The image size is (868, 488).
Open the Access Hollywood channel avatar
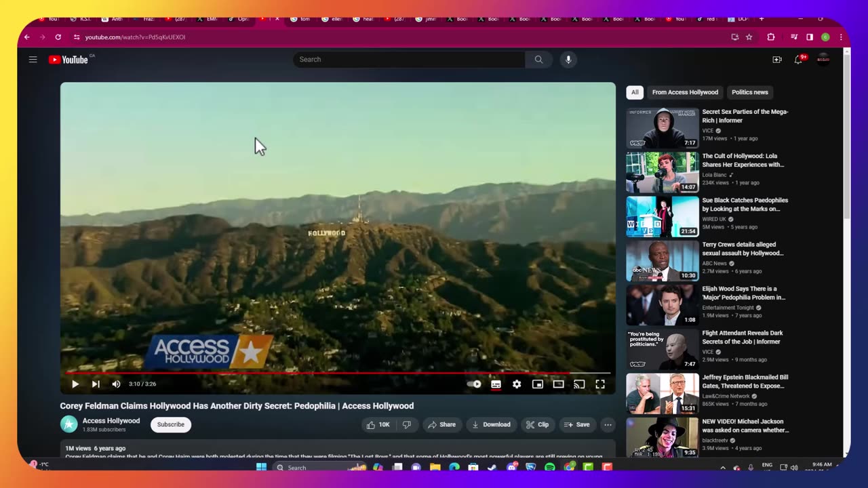pos(68,424)
